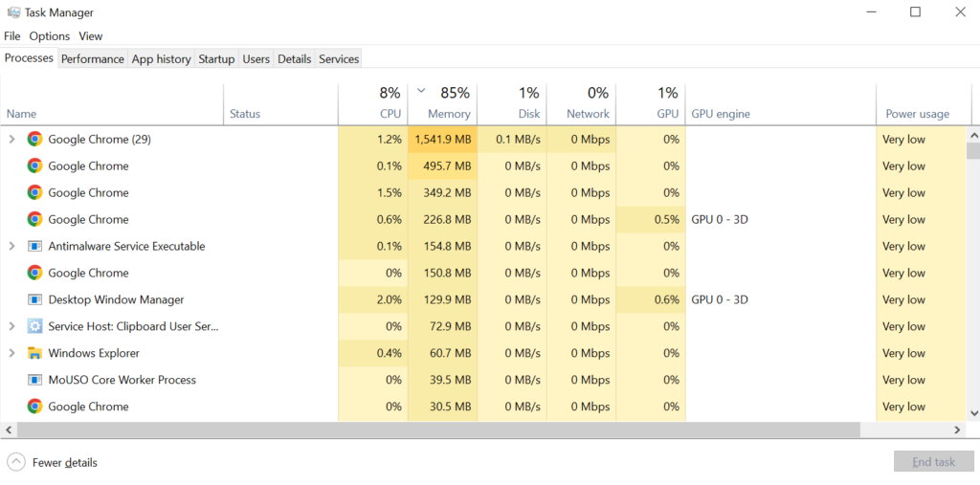Click vertical scrollbar up arrow
The height and width of the screenshot is (485, 980).
tap(973, 134)
